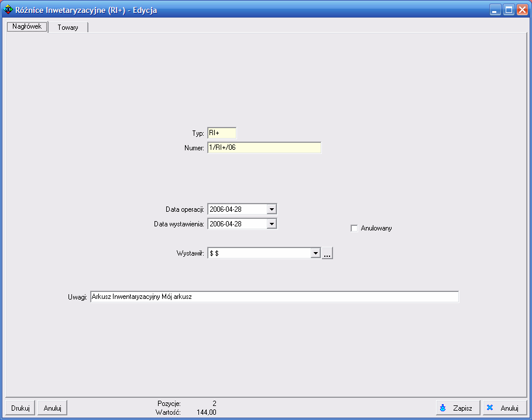Maximize the Różnice Inwetaryzacyjne window
This screenshot has height=420, width=532.
click(x=509, y=10)
